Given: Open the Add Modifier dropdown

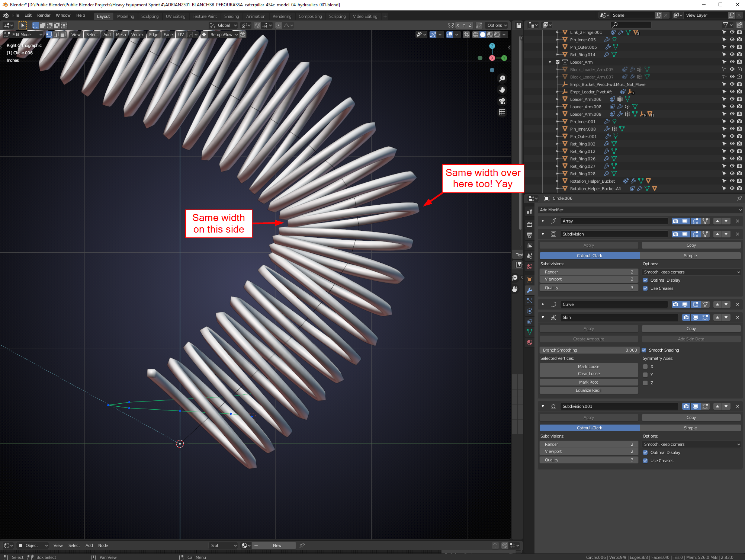Looking at the screenshot, I should (x=640, y=210).
